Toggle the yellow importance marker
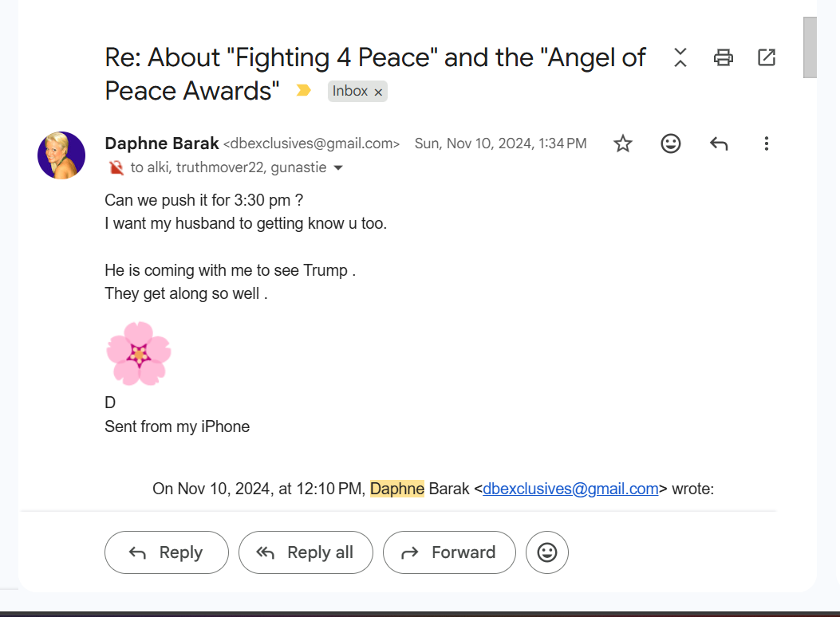The height and width of the screenshot is (617, 840). click(303, 91)
